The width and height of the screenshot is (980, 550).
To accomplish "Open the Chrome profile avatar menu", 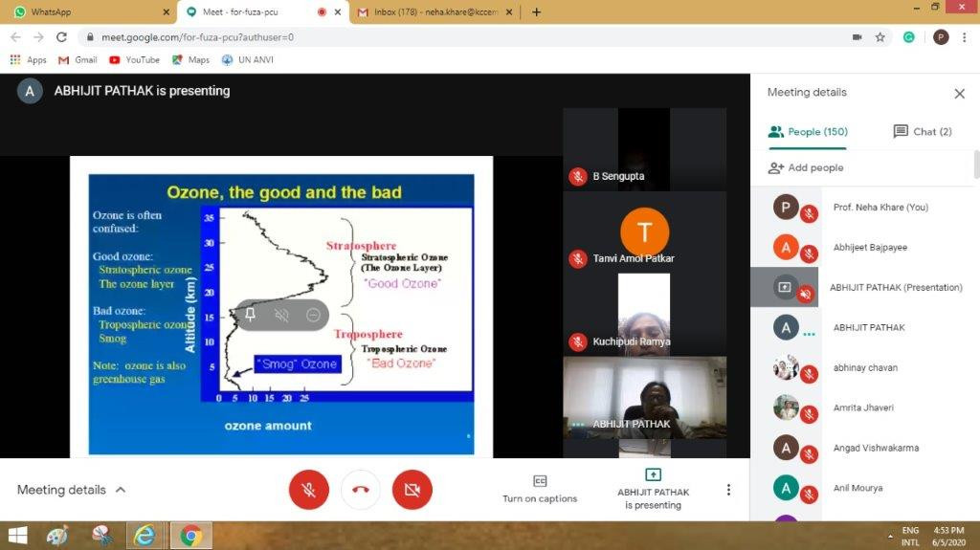I will pos(941,37).
